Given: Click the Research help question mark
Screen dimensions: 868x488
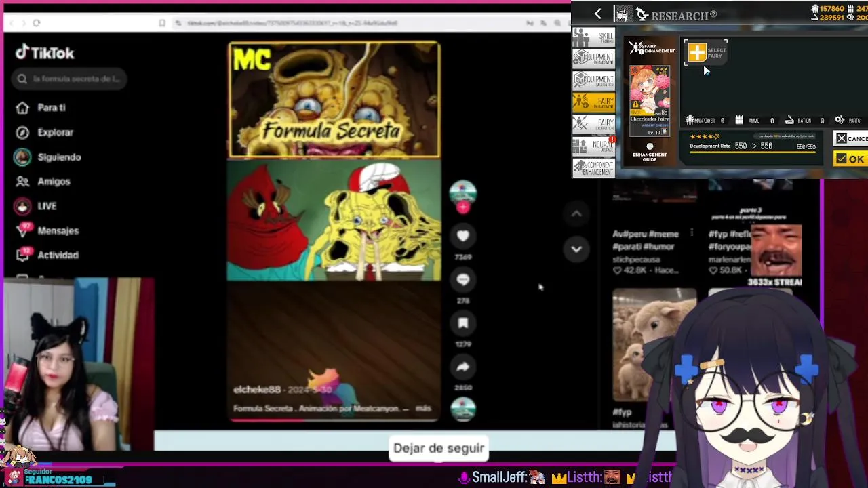Looking at the screenshot, I should (713, 15).
